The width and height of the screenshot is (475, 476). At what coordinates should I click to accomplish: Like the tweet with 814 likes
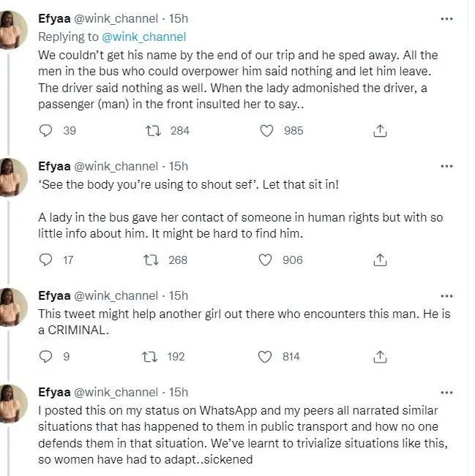(x=267, y=357)
